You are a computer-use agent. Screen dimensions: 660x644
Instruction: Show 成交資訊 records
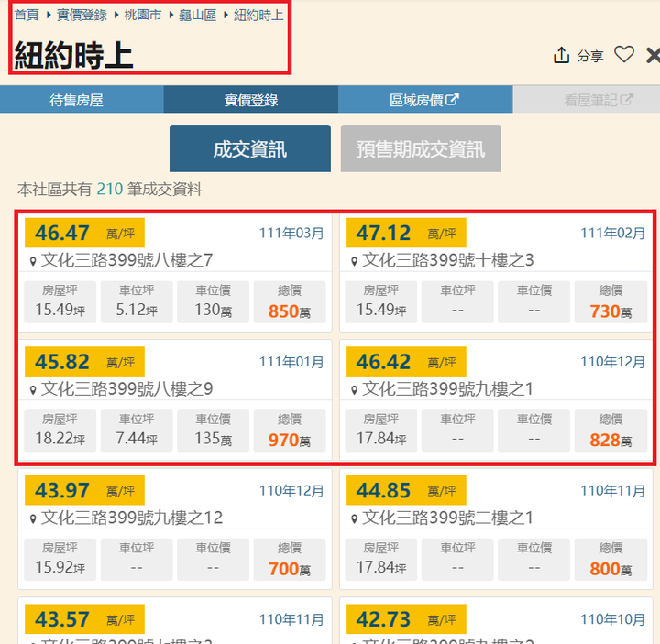coord(250,148)
